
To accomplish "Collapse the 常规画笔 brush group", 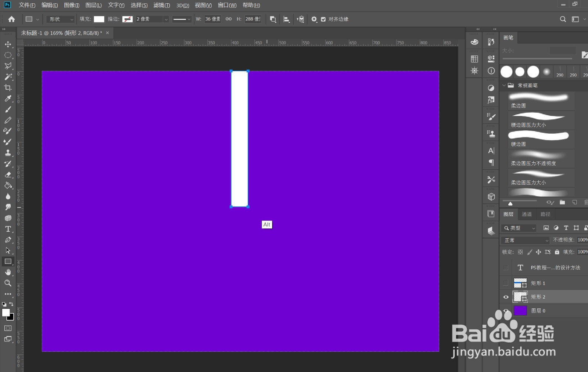I will [504, 85].
